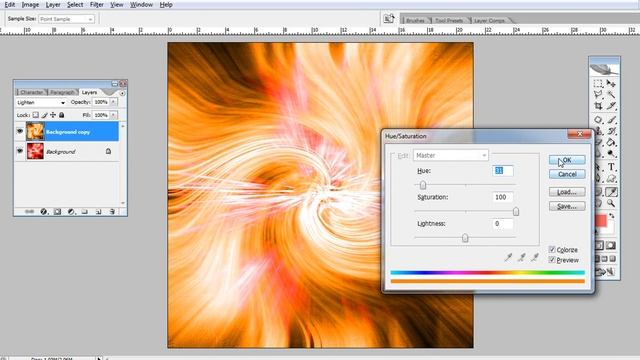The width and height of the screenshot is (640, 360).
Task: Open Adobe Bridge from options bar
Action: click(389, 18)
